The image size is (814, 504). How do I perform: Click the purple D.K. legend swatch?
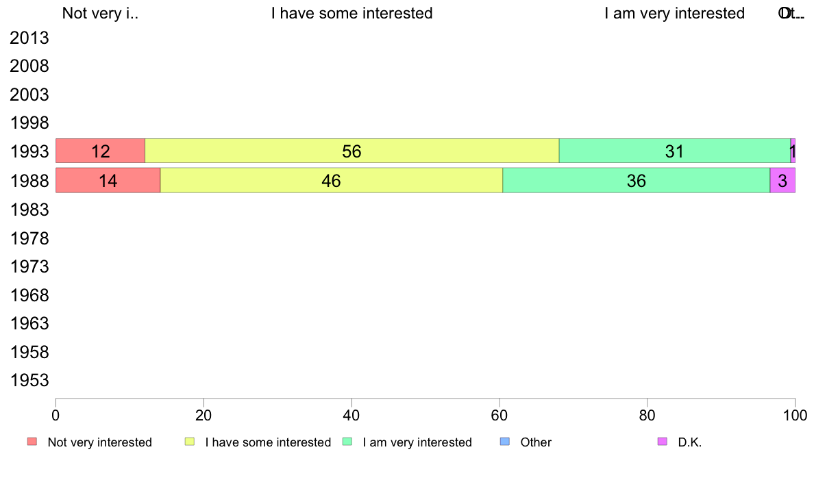tap(663, 442)
